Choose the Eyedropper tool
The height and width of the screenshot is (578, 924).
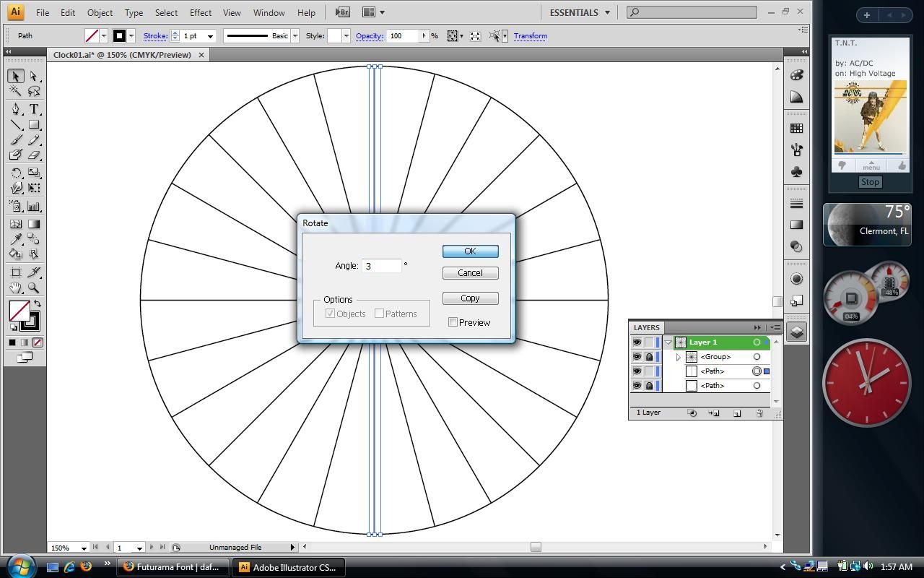point(15,239)
